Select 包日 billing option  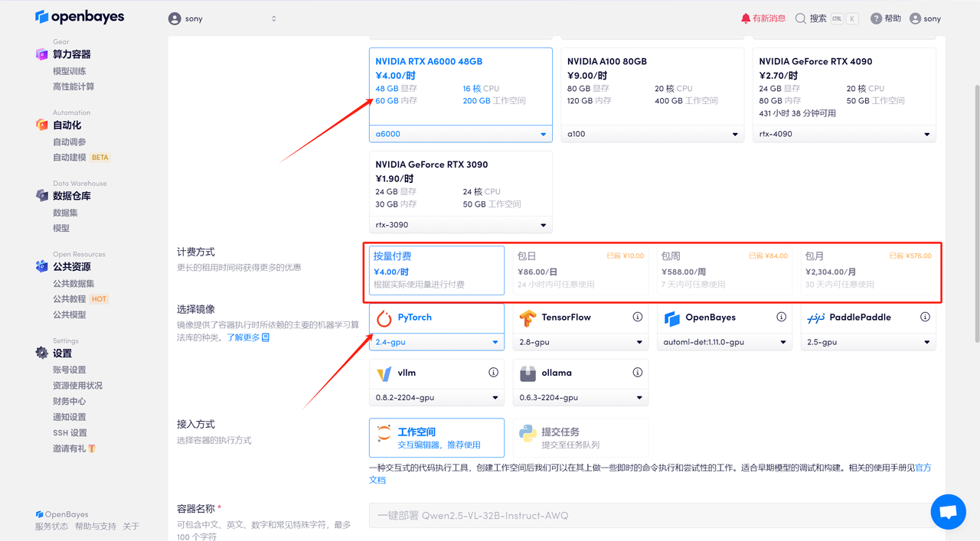[580, 270]
